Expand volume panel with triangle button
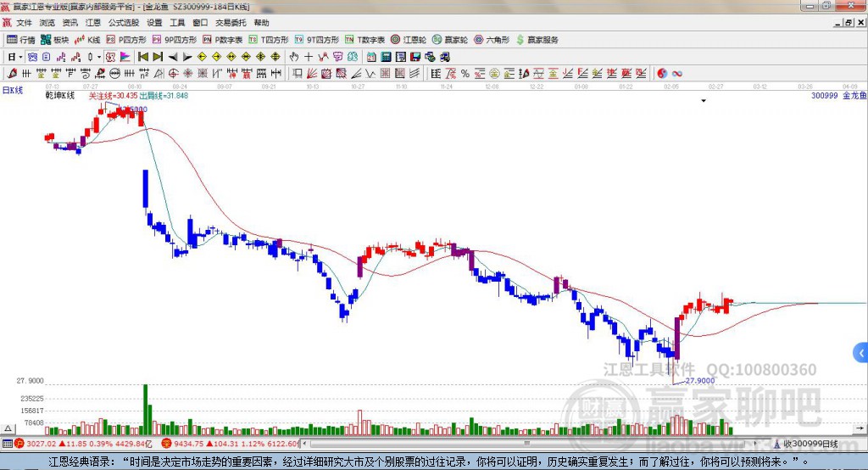Viewport: 868px width, 470px height. coord(8,428)
